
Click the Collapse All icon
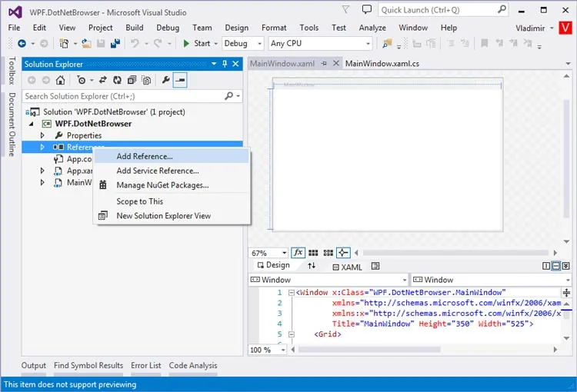pos(132,80)
